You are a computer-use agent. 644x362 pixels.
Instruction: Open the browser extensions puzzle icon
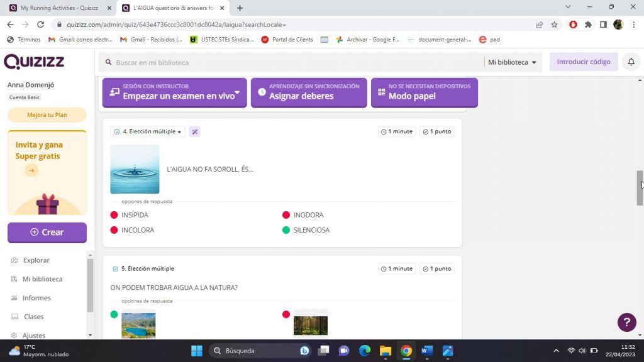(588, 25)
